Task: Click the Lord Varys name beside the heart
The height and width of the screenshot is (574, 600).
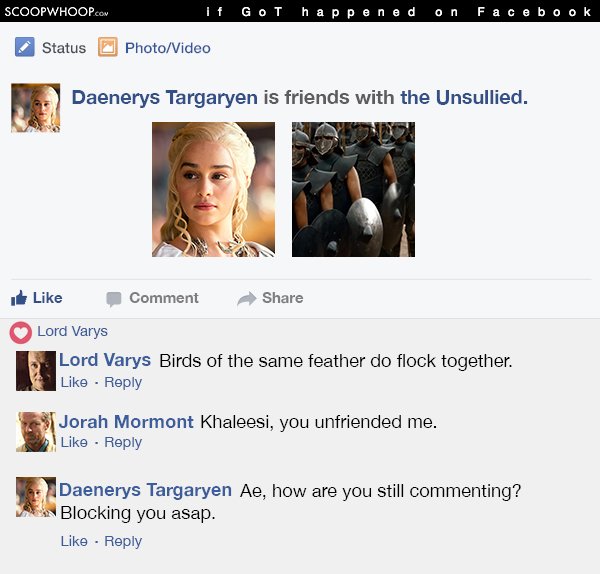Action: coord(72,331)
